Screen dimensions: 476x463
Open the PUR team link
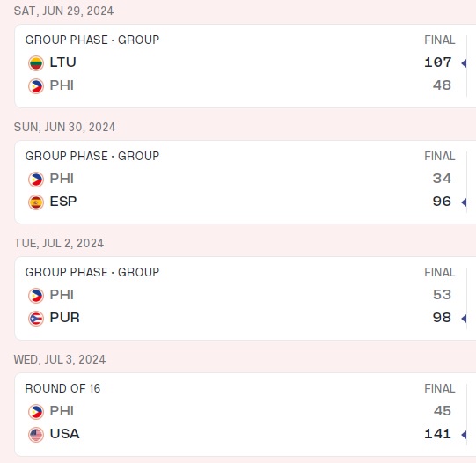(64, 318)
